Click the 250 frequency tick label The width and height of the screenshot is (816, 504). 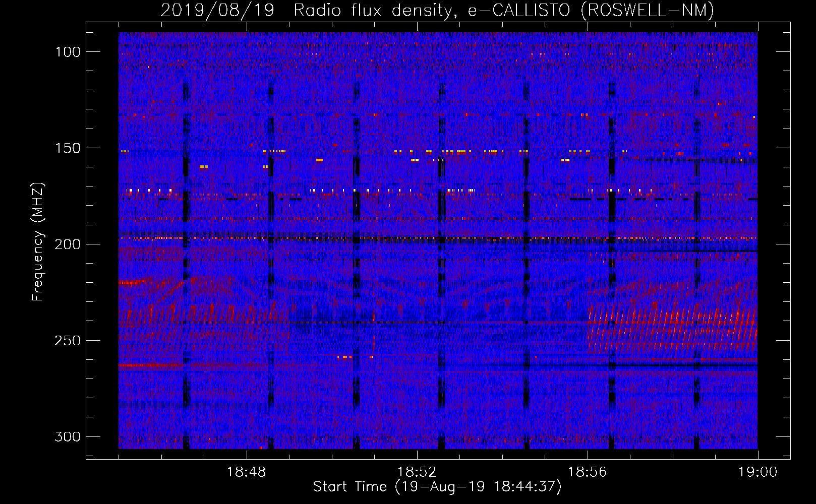tap(68, 341)
